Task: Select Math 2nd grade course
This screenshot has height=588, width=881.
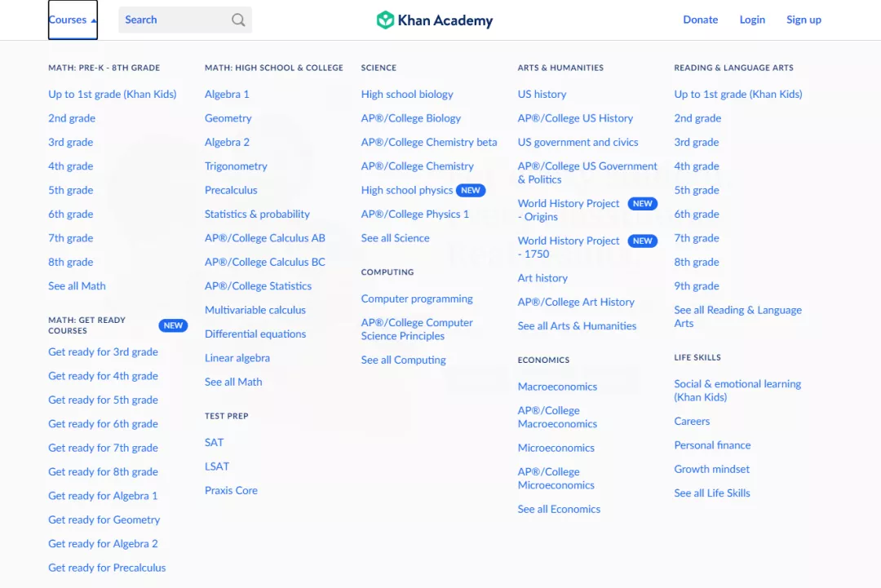Action: [72, 118]
